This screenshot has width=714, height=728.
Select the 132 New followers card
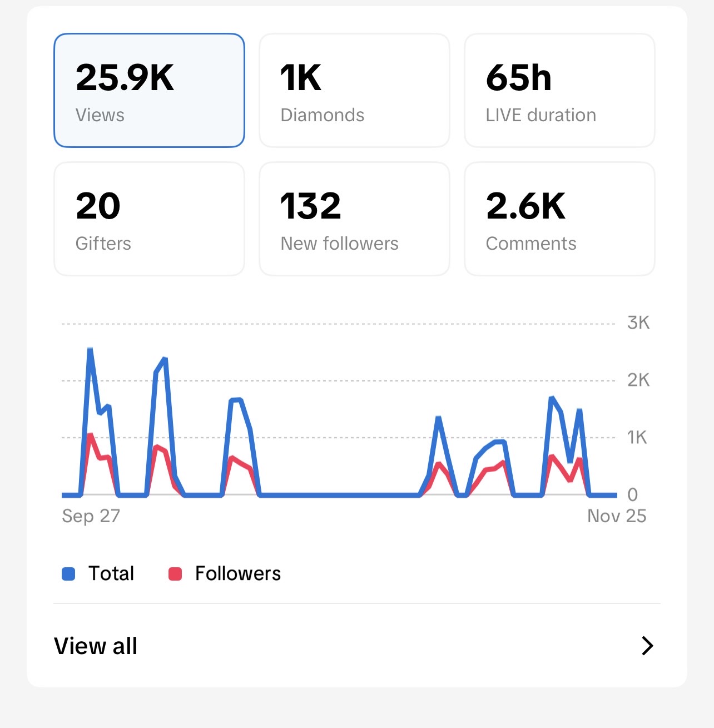pyautogui.click(x=354, y=219)
